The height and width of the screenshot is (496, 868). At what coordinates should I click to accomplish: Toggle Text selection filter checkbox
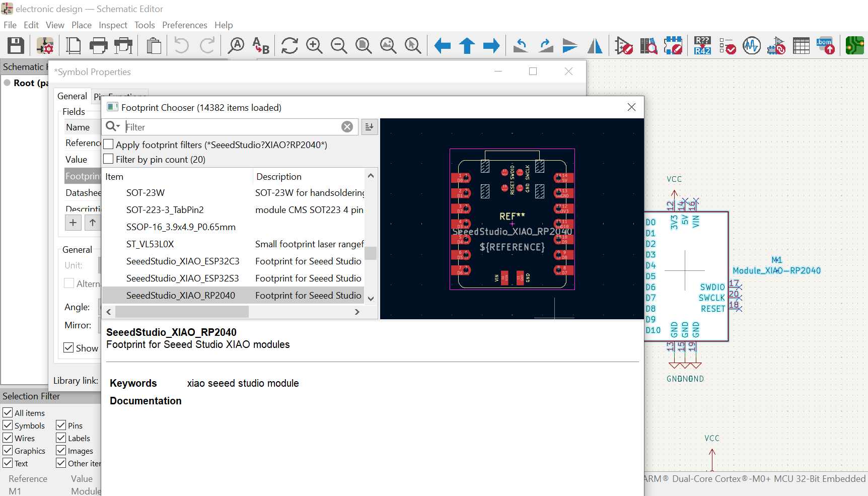click(8, 463)
